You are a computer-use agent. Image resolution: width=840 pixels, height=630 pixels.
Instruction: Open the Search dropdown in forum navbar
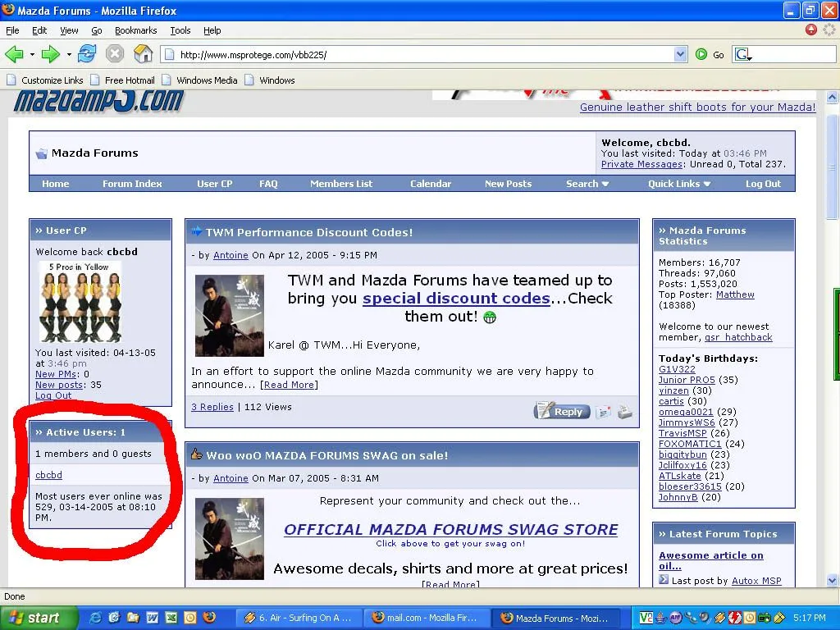coord(587,184)
